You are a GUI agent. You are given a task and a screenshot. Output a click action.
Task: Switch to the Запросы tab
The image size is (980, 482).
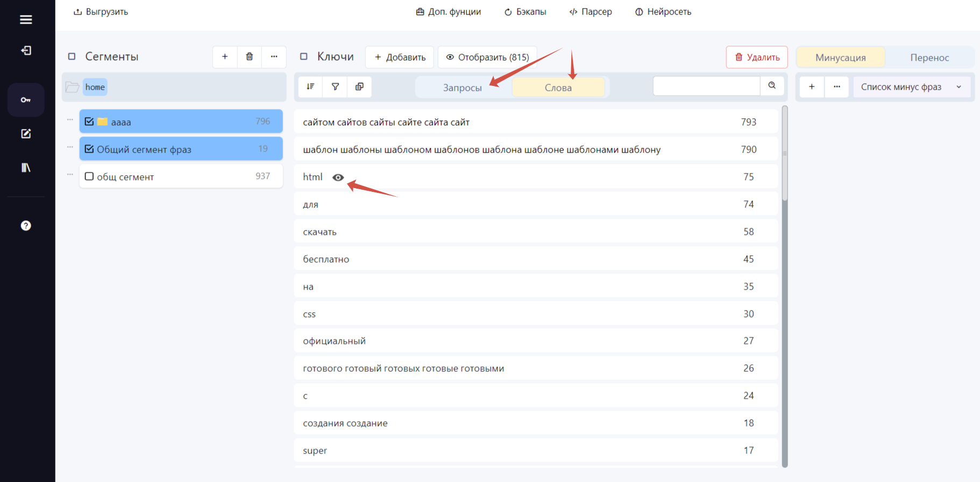[463, 88]
